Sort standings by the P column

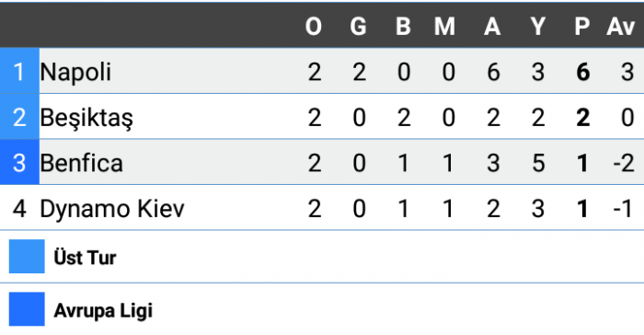click(x=582, y=27)
